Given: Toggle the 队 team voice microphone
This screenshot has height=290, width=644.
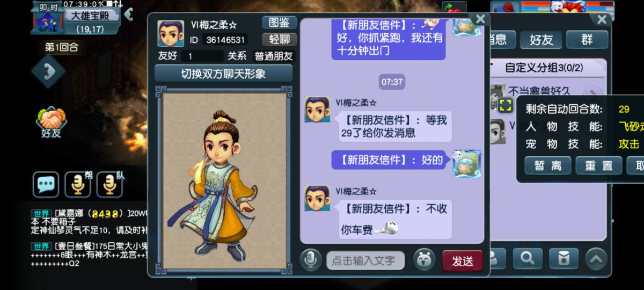Looking at the screenshot, I should tap(109, 184).
